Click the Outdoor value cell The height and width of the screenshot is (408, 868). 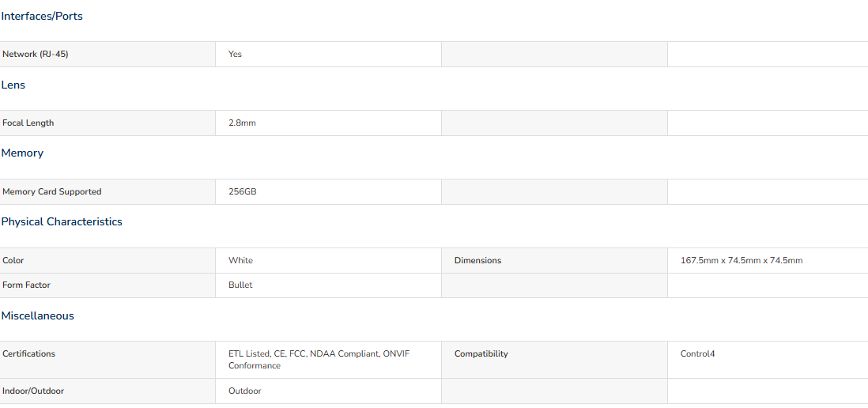(x=328, y=391)
